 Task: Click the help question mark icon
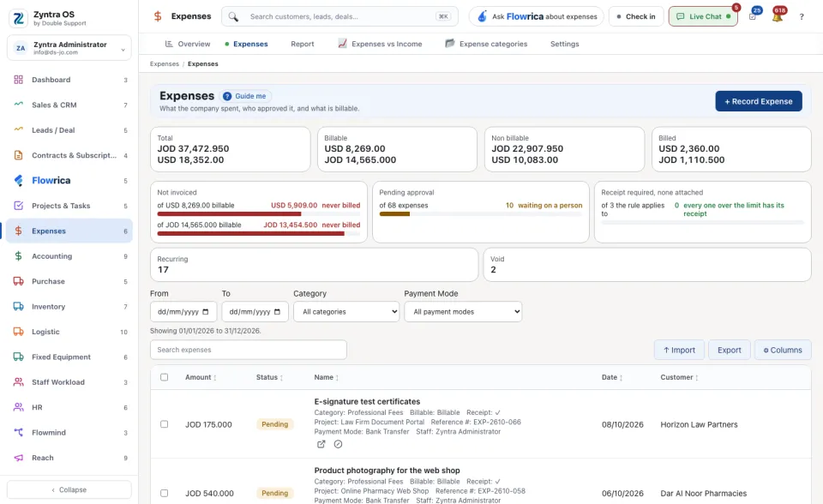click(x=802, y=17)
